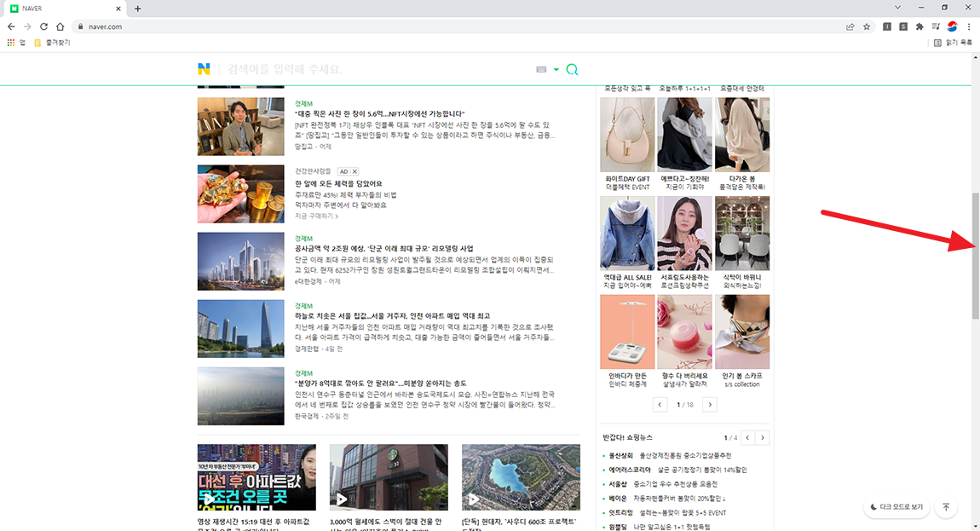Open the 화이트DAY GIFT handbag product
This screenshot has width=980, height=531.
[x=627, y=136]
